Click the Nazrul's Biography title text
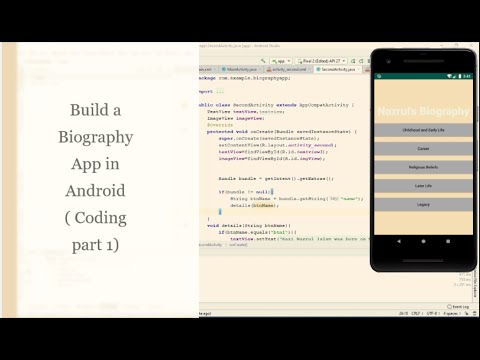The image size is (480, 360). pos(423,111)
